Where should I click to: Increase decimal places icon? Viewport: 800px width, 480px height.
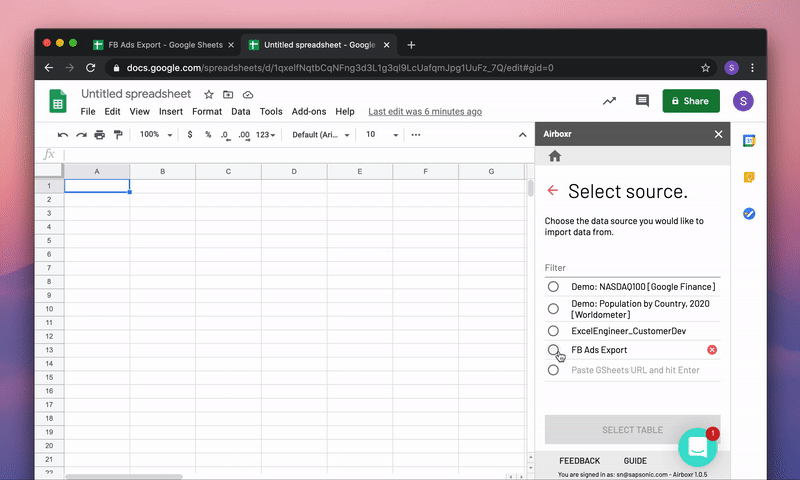(x=244, y=135)
